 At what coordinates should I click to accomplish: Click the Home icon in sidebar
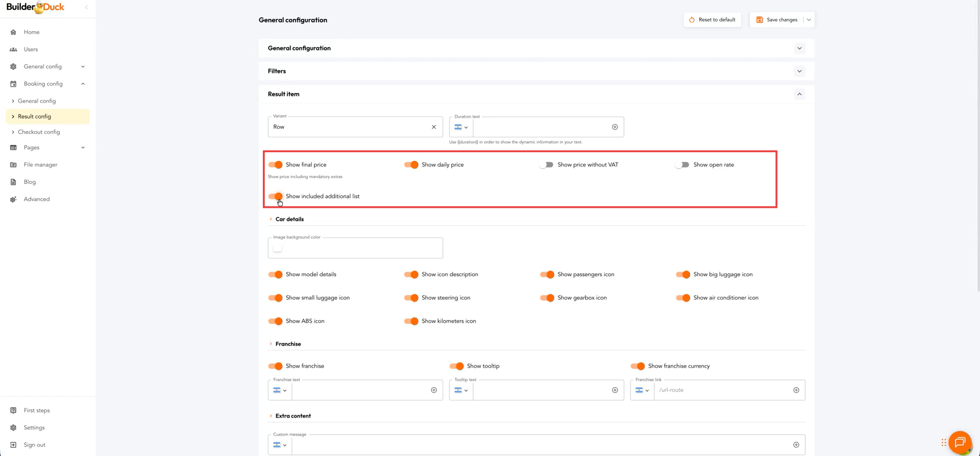click(13, 32)
